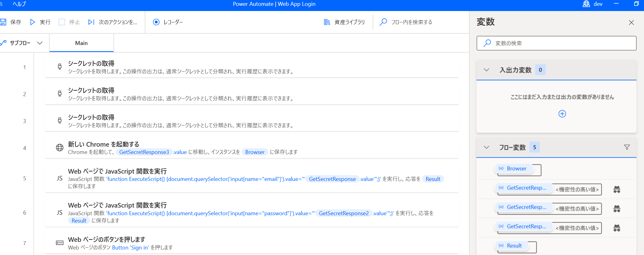Collapse the 入出力変数 section
This screenshot has width=644, height=255.
click(486, 70)
